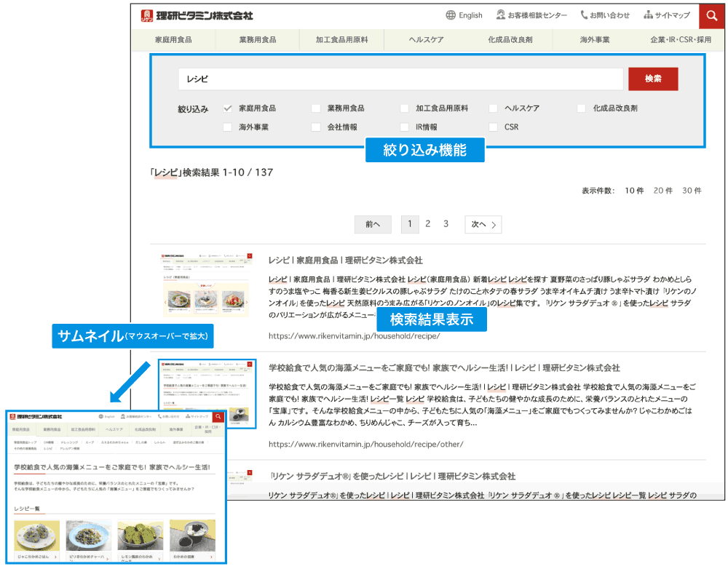728x569 pixels.
Task: Open 家庭用食品 navigation menu
Action: click(173, 40)
